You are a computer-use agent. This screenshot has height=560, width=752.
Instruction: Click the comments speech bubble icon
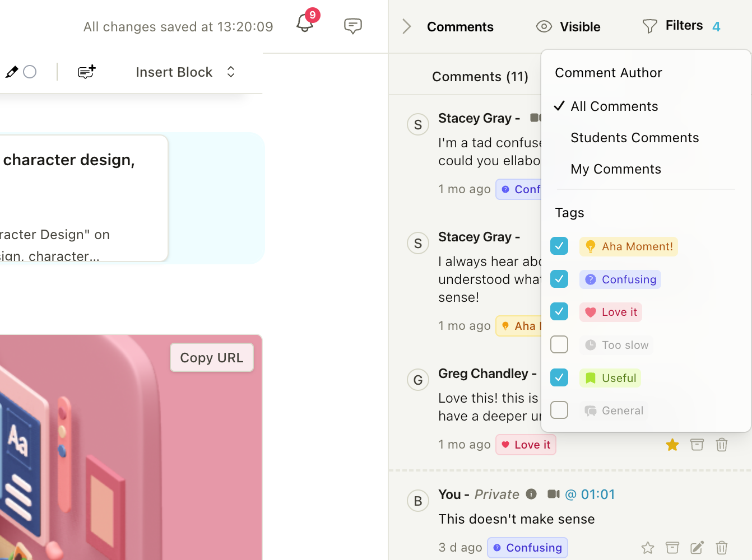pos(352,26)
